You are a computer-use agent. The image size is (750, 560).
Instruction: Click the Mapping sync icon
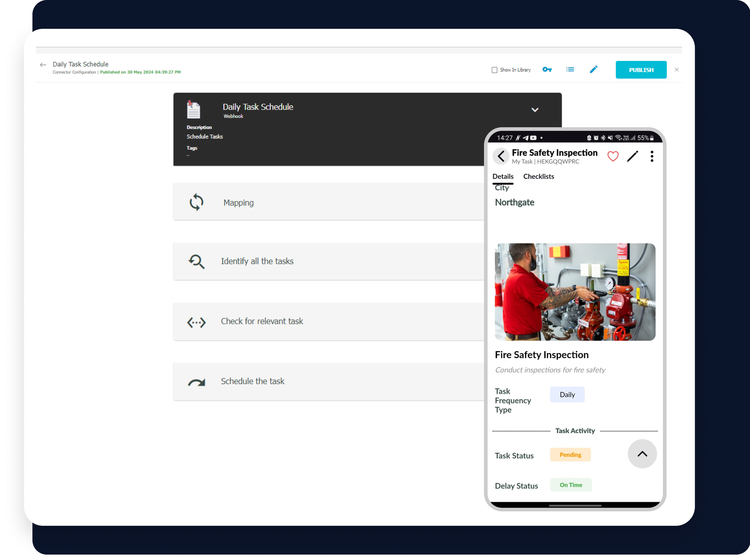(x=196, y=202)
